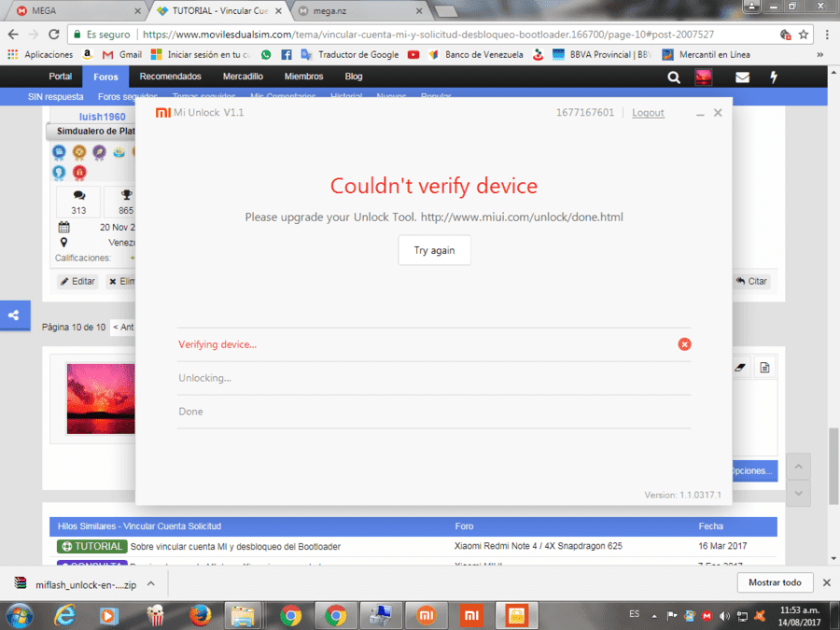
Task: Open the SIN respuesta forum link
Action: tap(56, 97)
